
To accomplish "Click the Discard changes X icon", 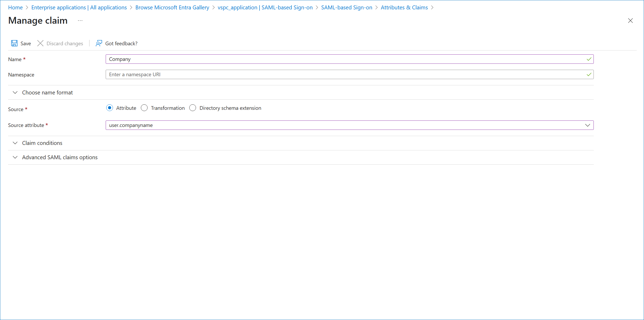I will click(40, 43).
